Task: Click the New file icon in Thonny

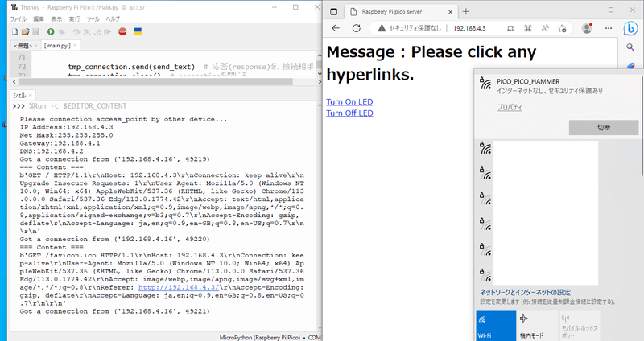Action: click(14, 31)
